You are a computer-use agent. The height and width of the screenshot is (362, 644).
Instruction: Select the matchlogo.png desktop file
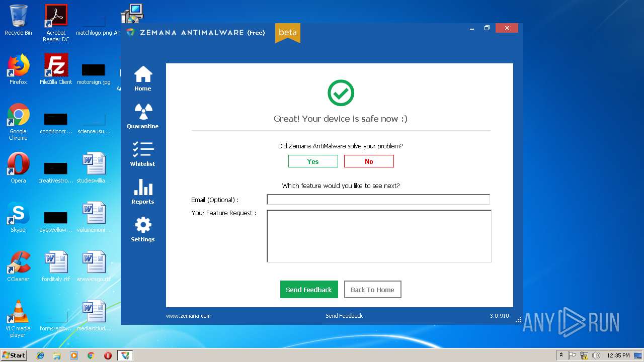coord(94,23)
